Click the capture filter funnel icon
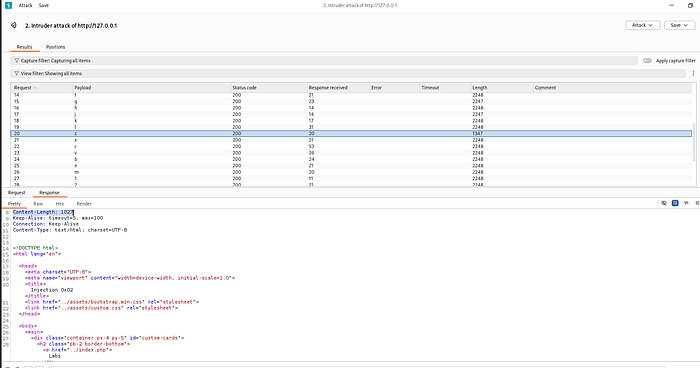The height and width of the screenshot is (368, 700). tap(17, 61)
